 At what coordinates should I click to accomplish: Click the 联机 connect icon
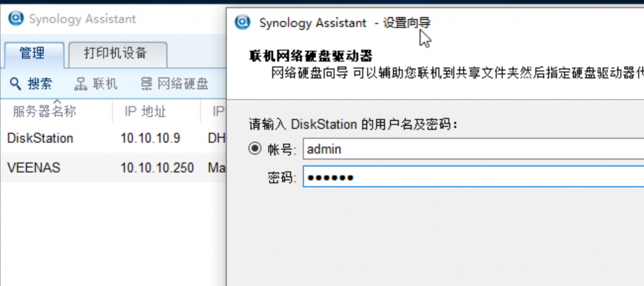[80, 84]
